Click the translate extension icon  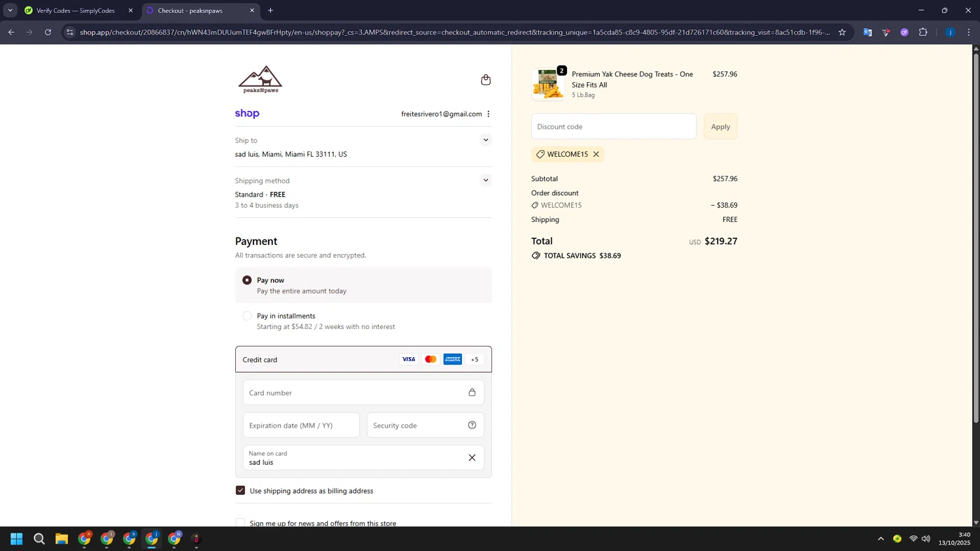tap(868, 32)
